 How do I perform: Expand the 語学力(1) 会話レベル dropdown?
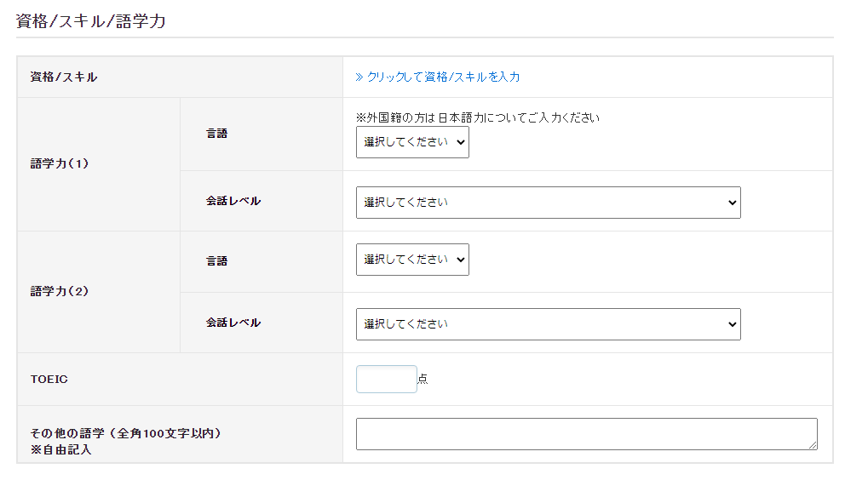[x=548, y=203]
